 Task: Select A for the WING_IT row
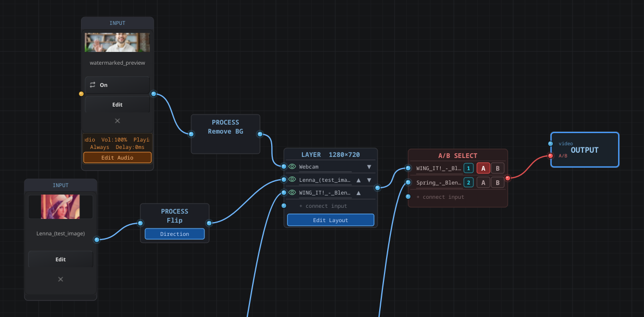[483, 168]
